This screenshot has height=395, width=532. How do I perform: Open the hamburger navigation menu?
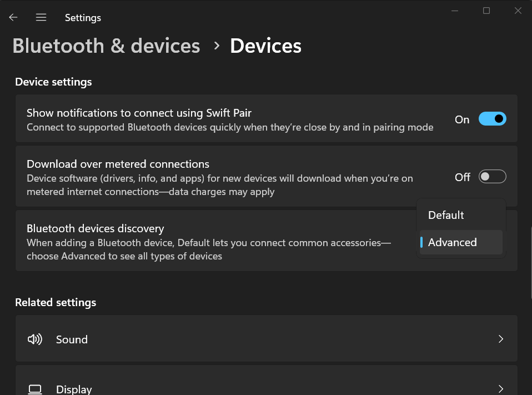41,17
